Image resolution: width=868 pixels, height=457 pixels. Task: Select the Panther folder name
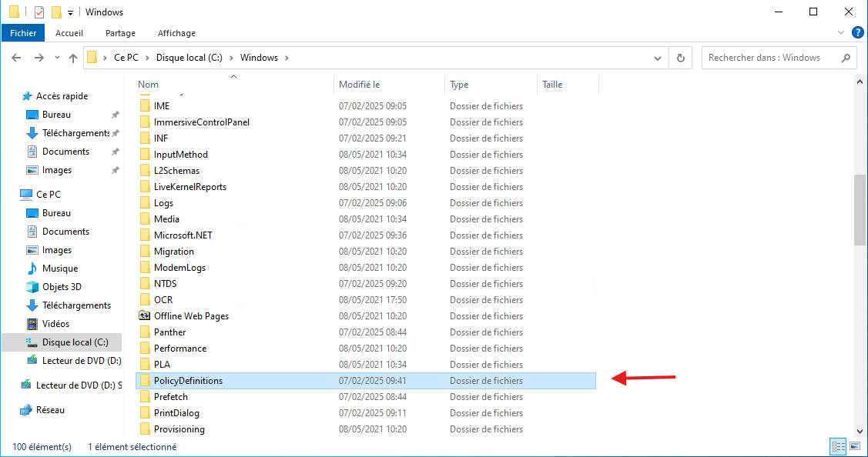170,332
